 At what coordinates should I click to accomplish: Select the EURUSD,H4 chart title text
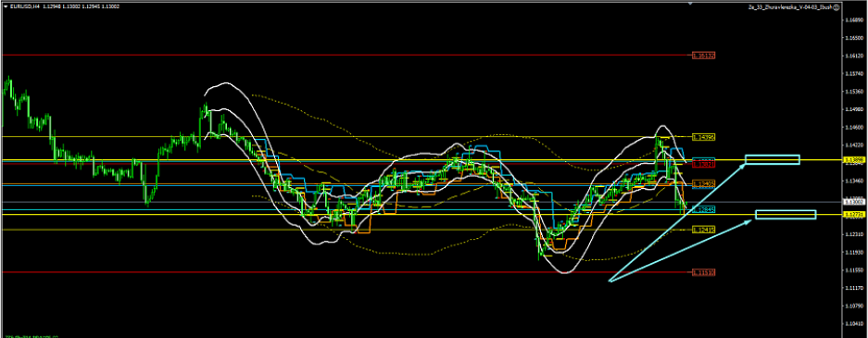pos(23,6)
